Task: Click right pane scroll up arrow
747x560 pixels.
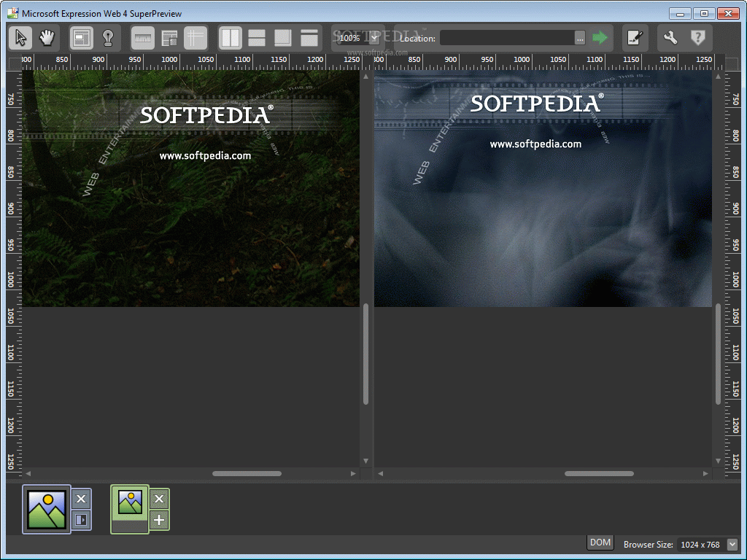Action: pyautogui.click(x=718, y=76)
